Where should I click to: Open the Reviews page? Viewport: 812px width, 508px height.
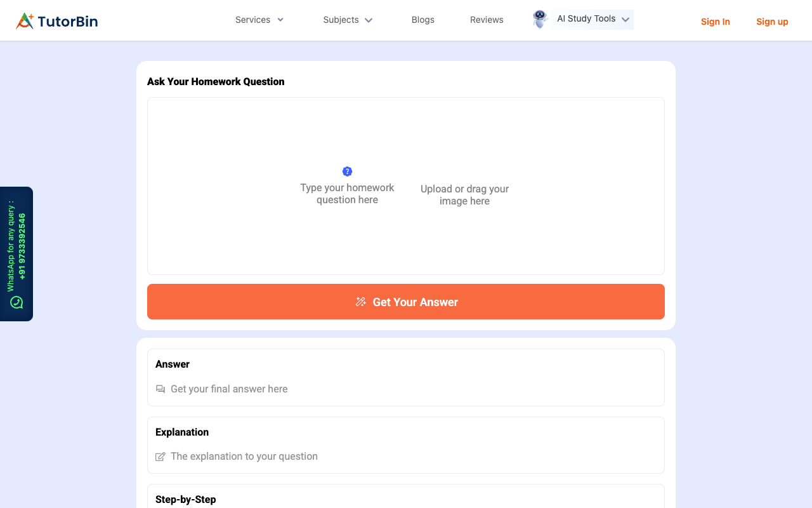pos(487,20)
